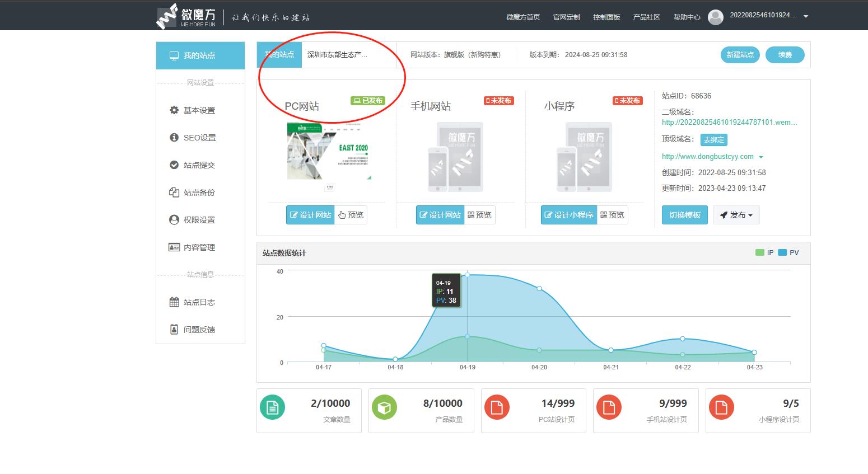Open the 二级域名 wemorefun link

[x=729, y=122]
